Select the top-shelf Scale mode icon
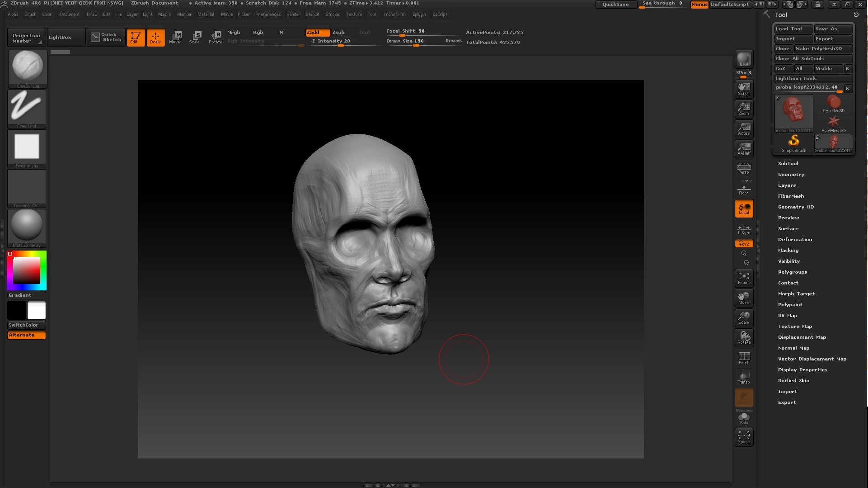 click(x=195, y=37)
